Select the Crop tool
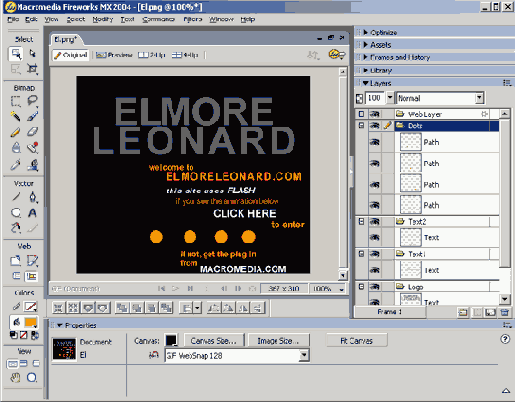 [x=32, y=69]
